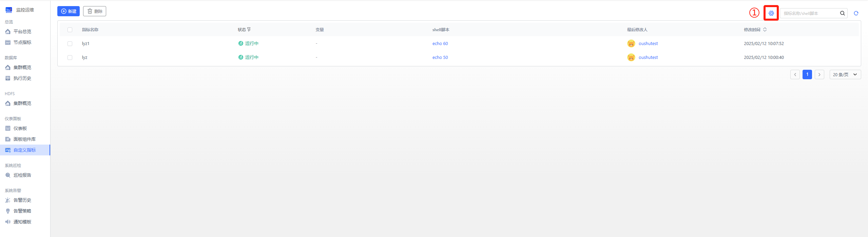Toggle the select-all header checkbox
Screen dimensions: 868x237
[x=70, y=30]
